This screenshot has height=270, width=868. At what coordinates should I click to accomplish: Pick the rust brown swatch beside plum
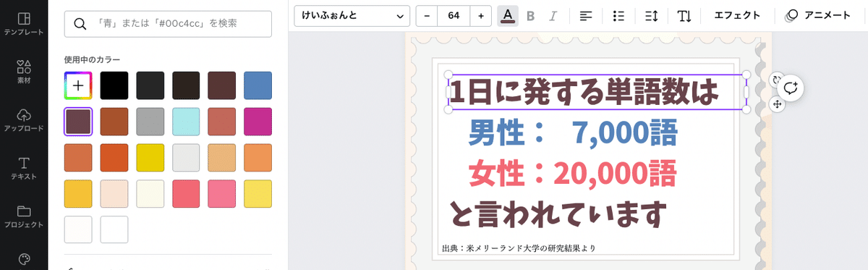[114, 122]
